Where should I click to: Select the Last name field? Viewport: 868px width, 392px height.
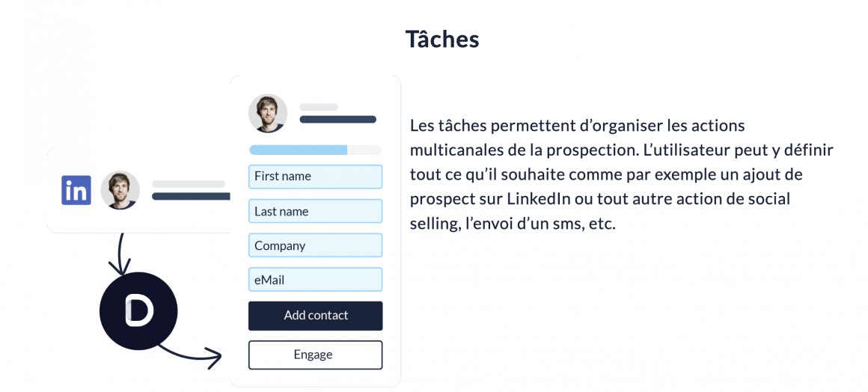coord(315,211)
